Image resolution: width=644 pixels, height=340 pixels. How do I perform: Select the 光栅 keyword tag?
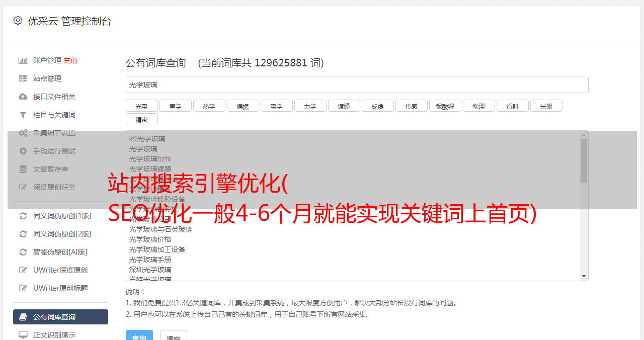(x=546, y=106)
